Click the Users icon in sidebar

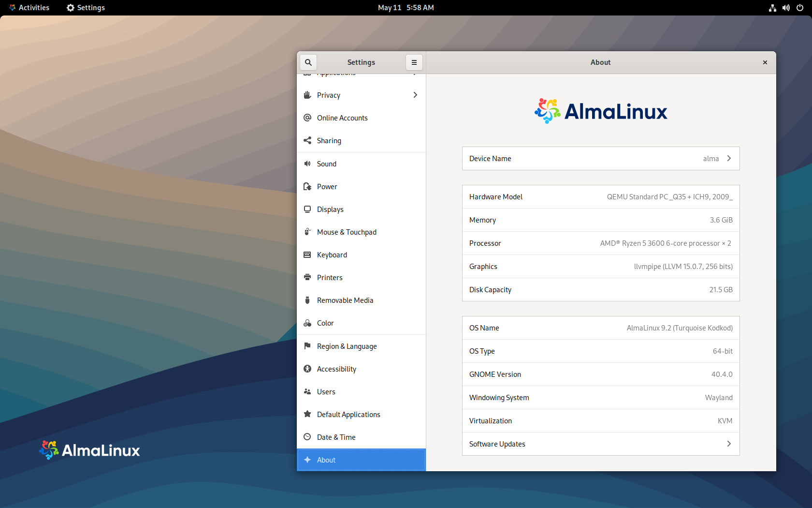(x=307, y=391)
